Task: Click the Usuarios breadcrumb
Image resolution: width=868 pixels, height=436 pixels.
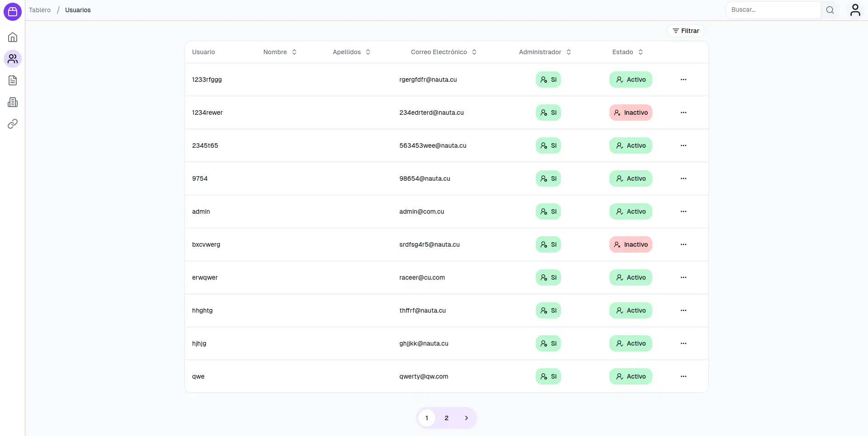Action: click(x=78, y=10)
